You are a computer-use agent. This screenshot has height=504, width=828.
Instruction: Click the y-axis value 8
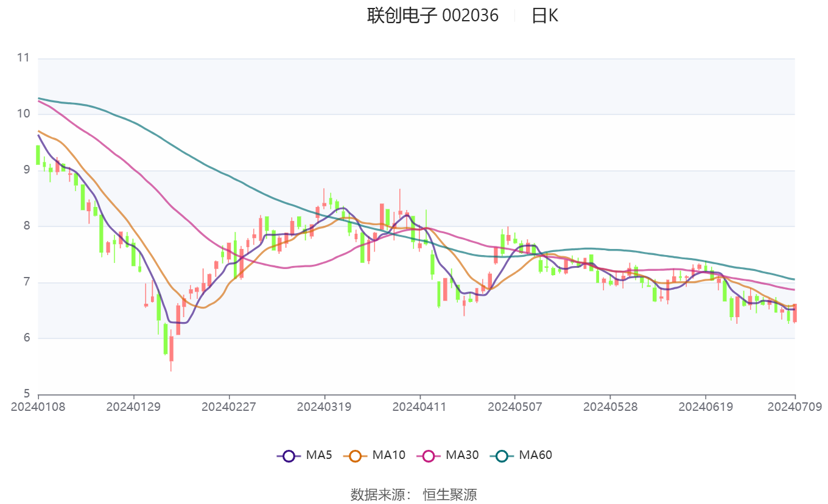tap(26, 226)
